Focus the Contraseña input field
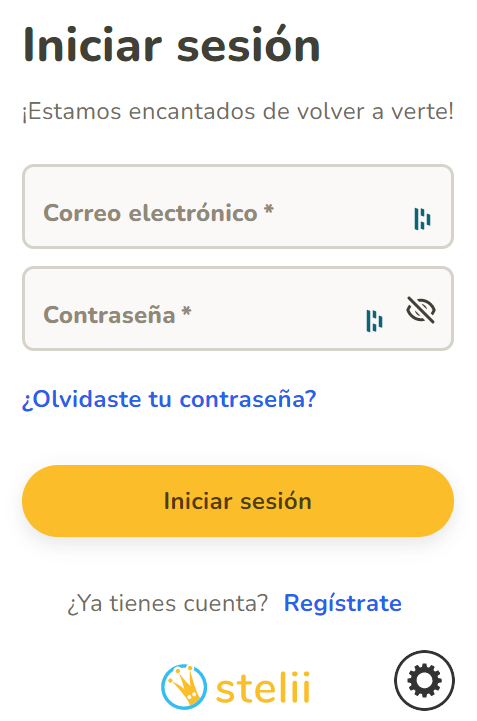 coord(238,309)
